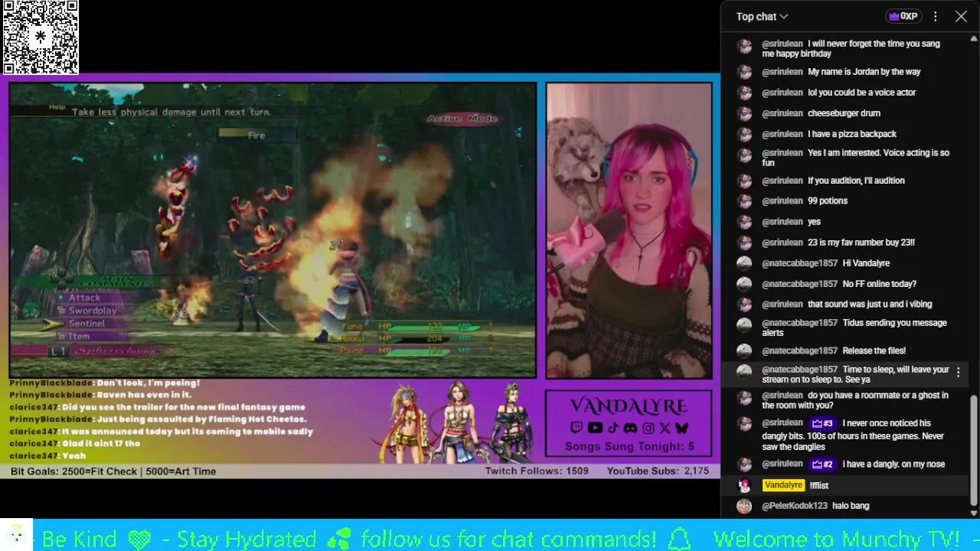This screenshot has height=551, width=980.
Task: Click the PrinnyBlackblade "Don't look, I'm peeing!" message
Action: pyautogui.click(x=105, y=383)
